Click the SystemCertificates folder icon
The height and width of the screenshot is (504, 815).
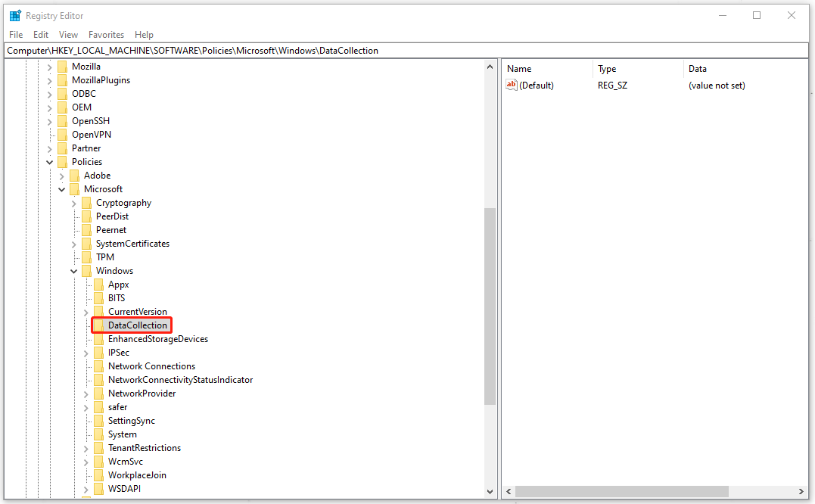tap(87, 244)
